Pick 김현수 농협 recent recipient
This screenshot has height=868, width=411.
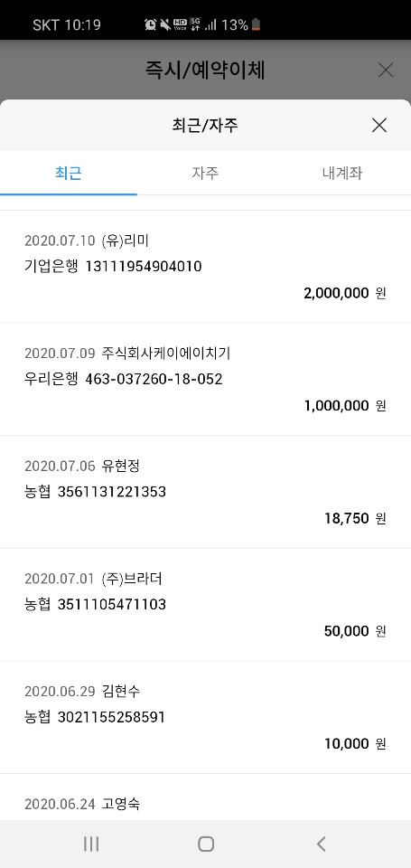click(205, 717)
